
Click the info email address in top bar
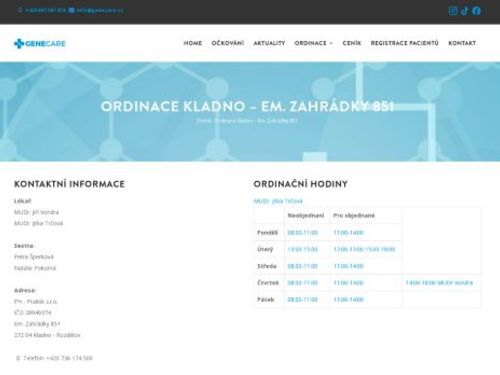click(x=99, y=10)
